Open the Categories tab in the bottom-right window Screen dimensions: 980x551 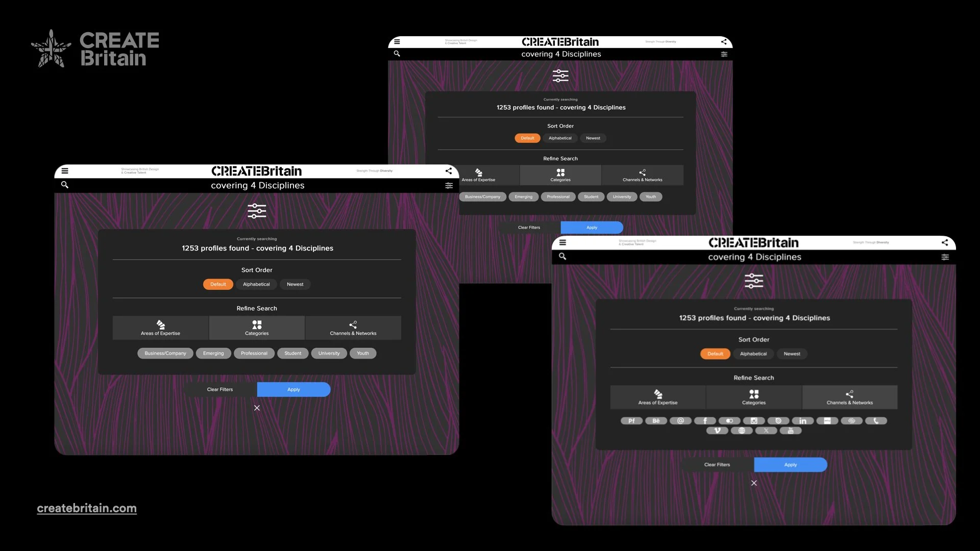(x=754, y=397)
